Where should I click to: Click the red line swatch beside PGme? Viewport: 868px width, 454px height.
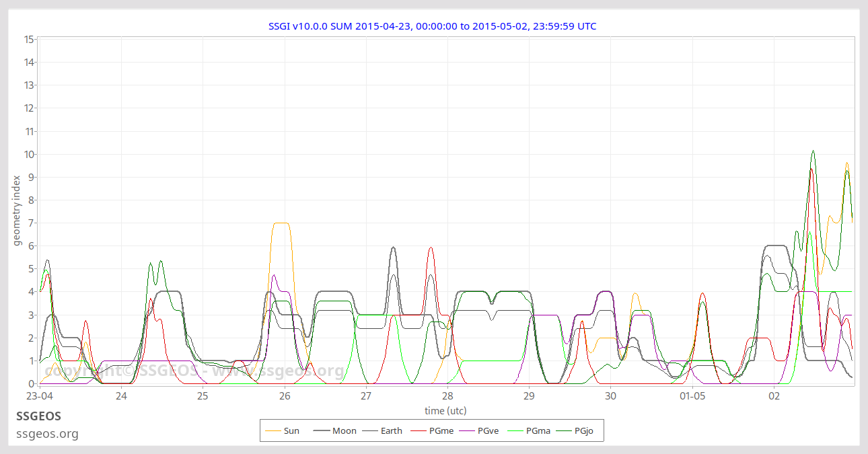click(x=420, y=430)
